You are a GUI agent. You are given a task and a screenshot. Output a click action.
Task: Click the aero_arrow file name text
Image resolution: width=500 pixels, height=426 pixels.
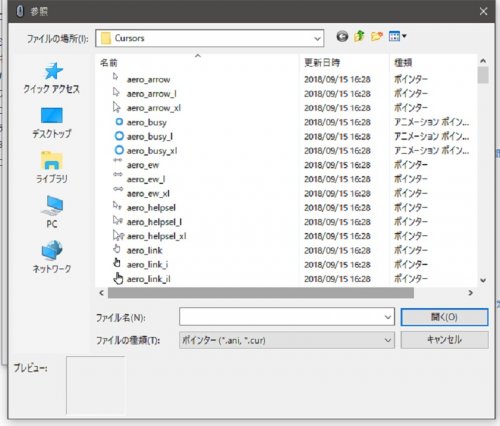pyautogui.click(x=148, y=80)
